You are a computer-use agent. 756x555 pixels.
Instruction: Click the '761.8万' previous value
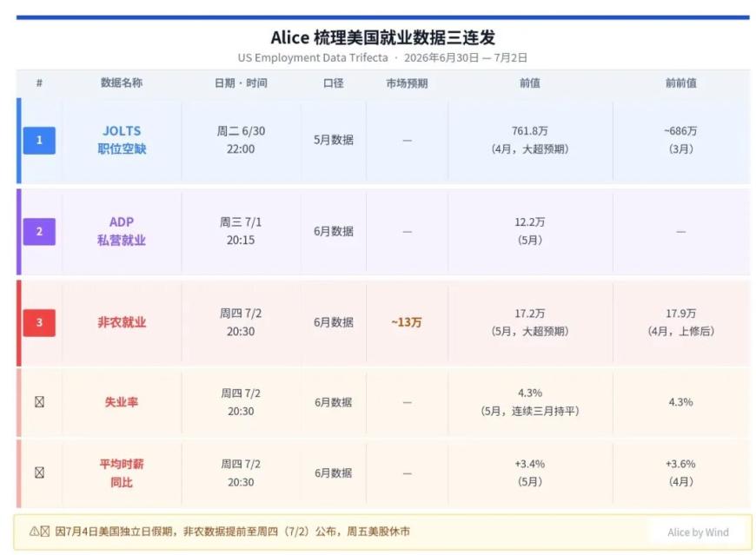[530, 131]
